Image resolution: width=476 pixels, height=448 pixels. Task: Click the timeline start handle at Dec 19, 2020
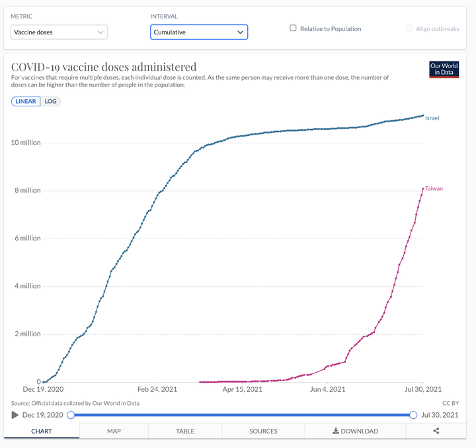(x=71, y=415)
